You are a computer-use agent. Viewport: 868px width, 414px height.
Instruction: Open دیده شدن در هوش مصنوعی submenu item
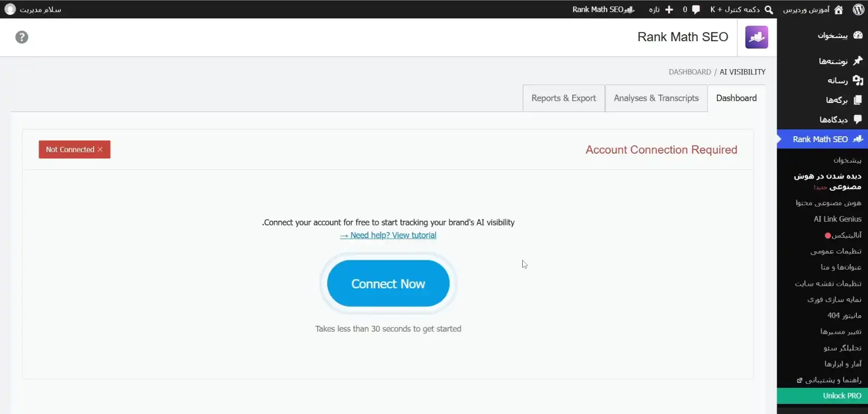[827, 181]
